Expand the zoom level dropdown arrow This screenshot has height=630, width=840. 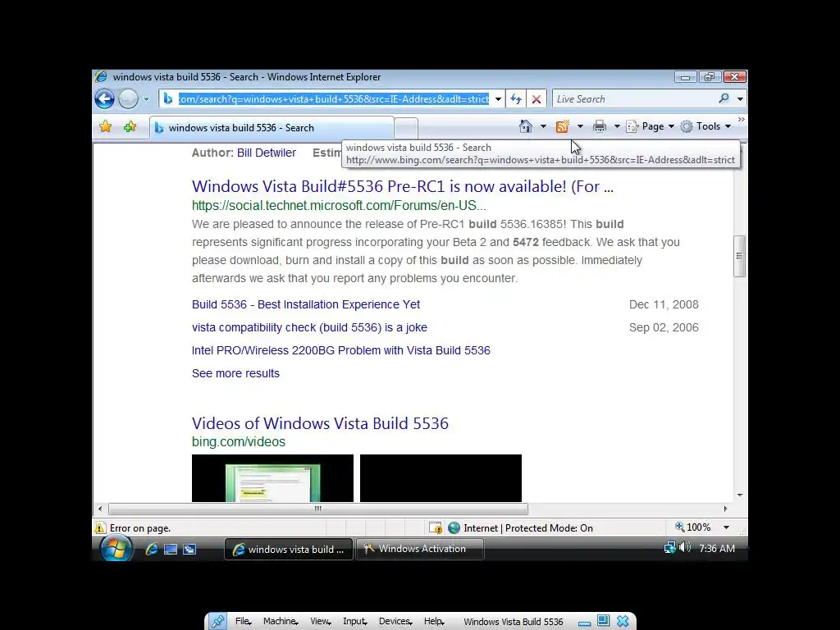pyautogui.click(x=727, y=527)
